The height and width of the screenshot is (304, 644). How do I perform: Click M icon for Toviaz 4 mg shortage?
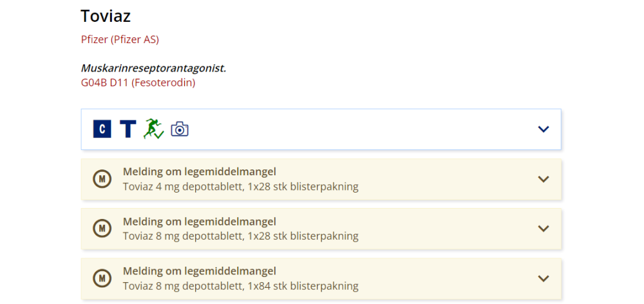(x=102, y=179)
